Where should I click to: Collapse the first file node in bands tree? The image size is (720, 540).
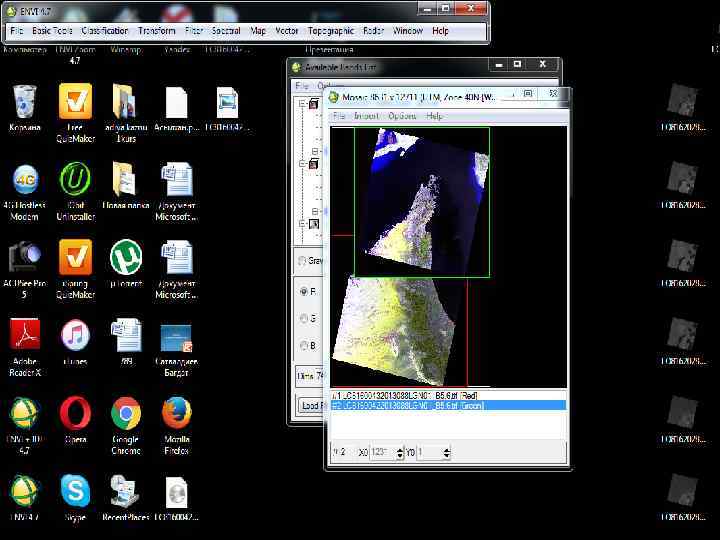[x=302, y=104]
